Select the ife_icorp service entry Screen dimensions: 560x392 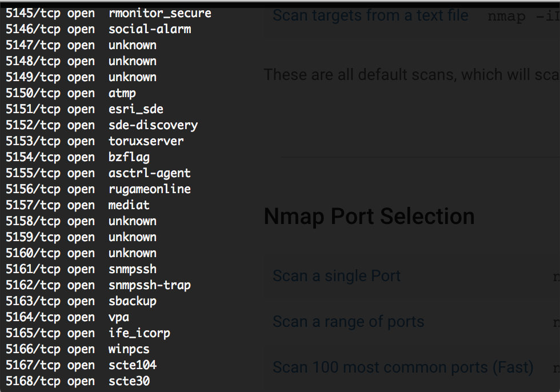click(x=139, y=333)
